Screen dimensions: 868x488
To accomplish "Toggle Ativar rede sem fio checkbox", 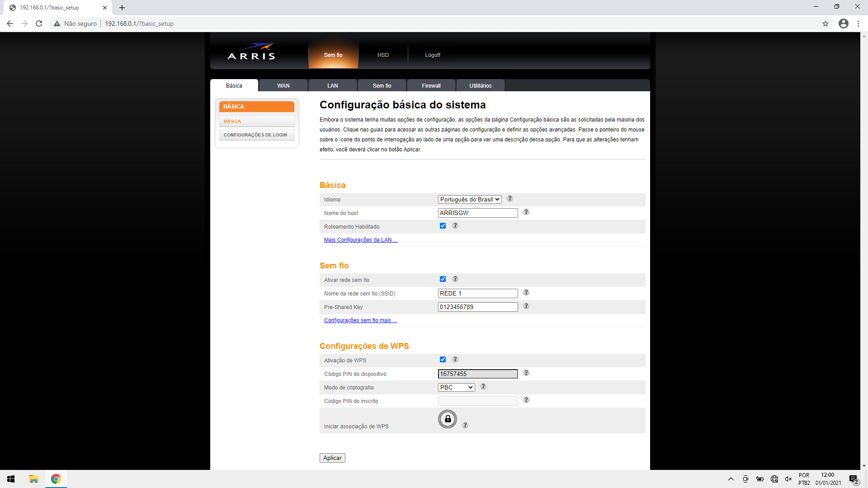I will pos(443,279).
